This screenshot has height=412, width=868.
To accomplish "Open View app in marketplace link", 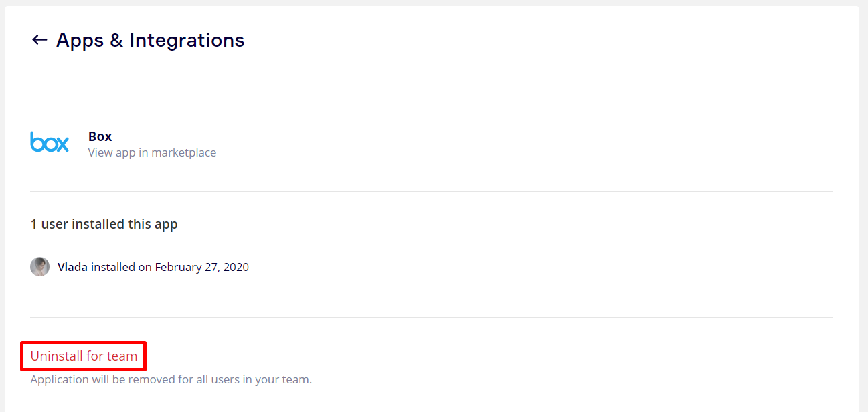I will (152, 152).
